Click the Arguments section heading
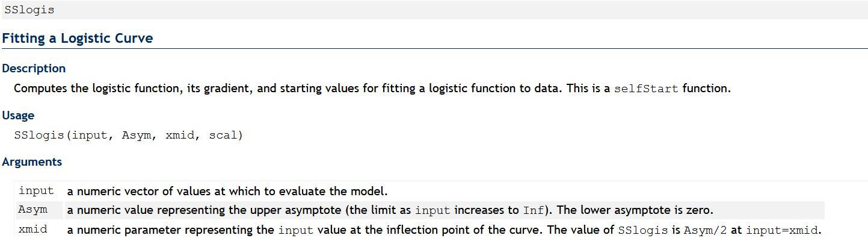The image size is (868, 238). click(x=32, y=161)
